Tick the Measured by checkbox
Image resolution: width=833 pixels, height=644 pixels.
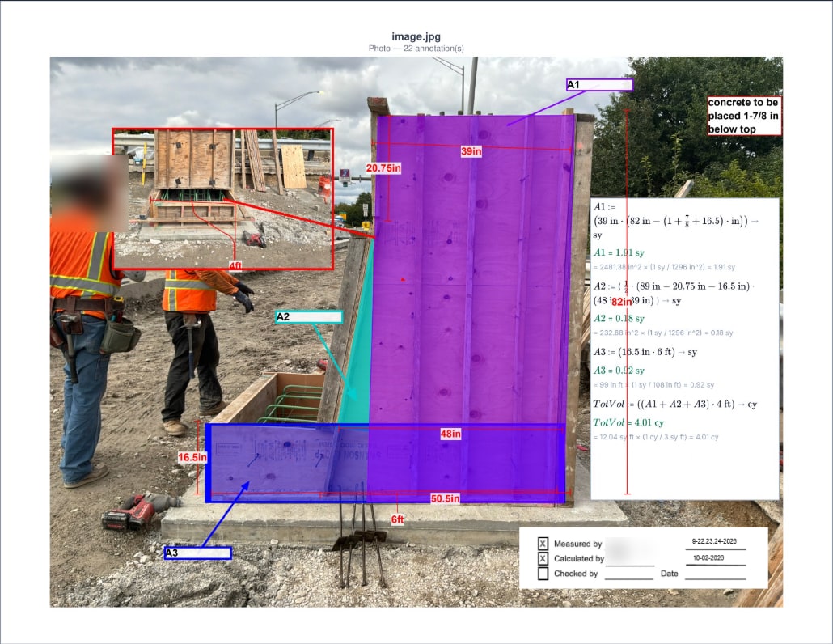tap(543, 544)
